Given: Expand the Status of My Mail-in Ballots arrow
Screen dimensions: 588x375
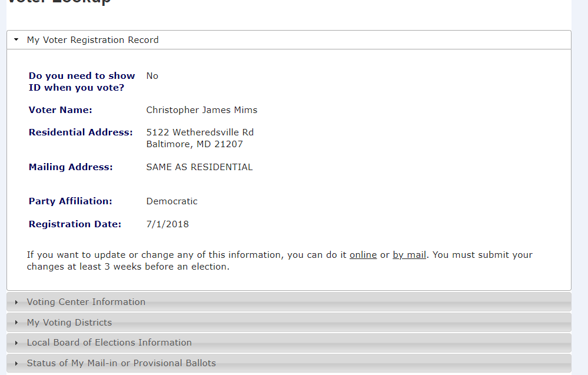Looking at the screenshot, I should (16, 363).
